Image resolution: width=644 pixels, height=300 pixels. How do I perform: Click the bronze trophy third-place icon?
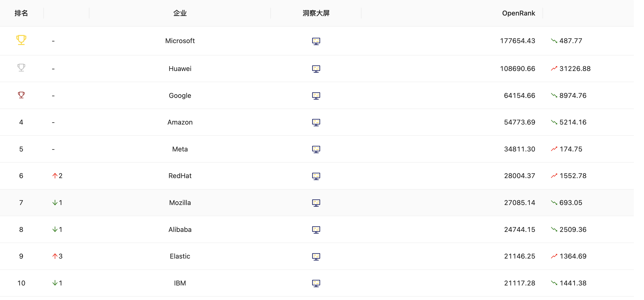pyautogui.click(x=21, y=95)
